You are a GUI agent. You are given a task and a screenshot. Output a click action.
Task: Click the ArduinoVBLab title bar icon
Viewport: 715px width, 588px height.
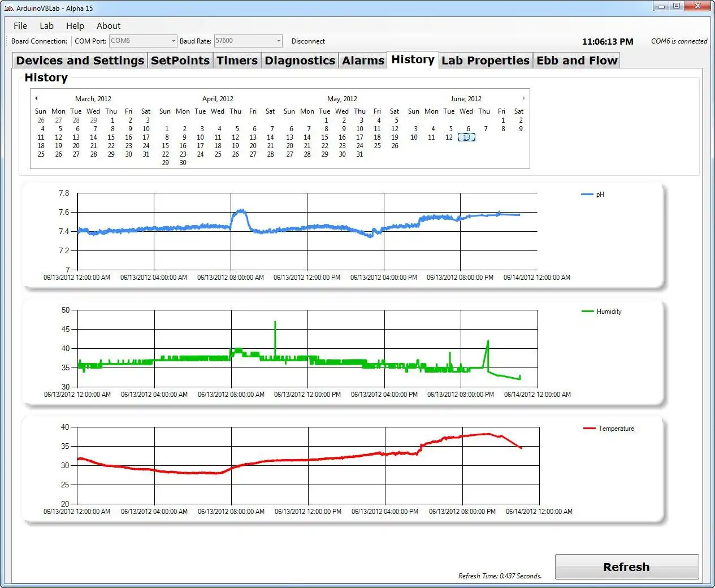coord(8,8)
